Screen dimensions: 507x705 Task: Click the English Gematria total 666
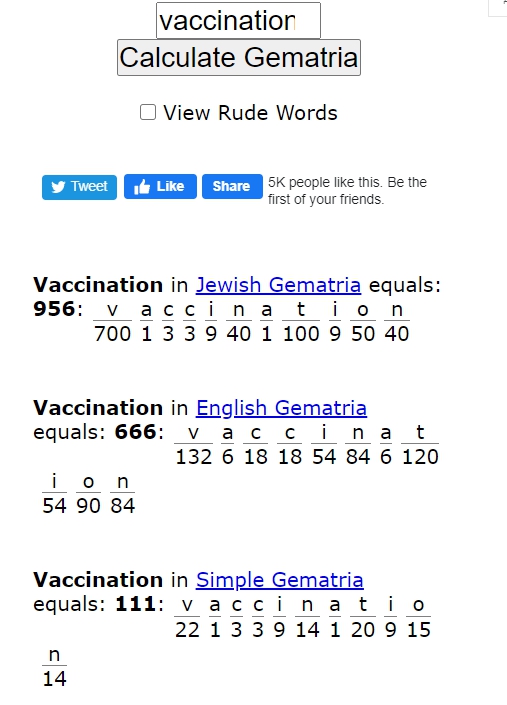tap(135, 432)
